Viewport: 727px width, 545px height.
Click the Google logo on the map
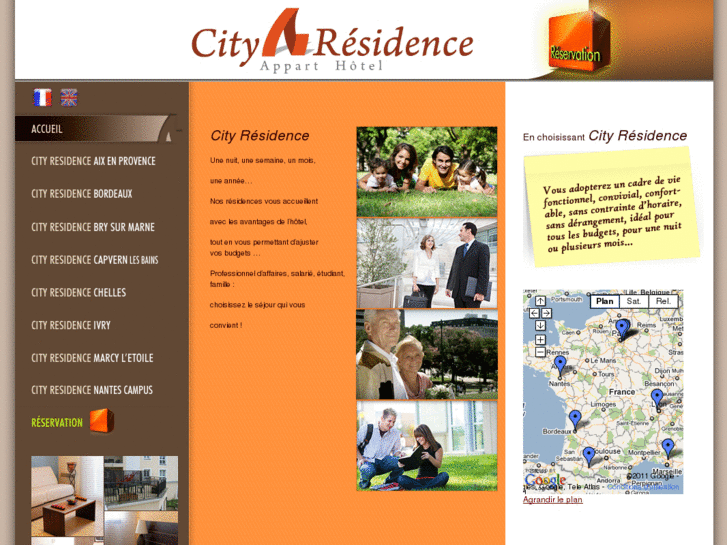[x=545, y=480]
